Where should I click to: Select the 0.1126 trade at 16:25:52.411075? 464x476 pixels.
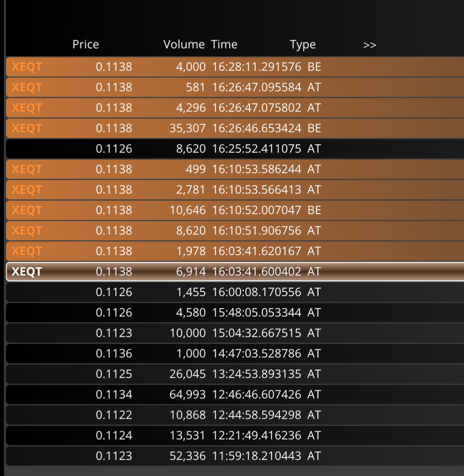click(235, 149)
